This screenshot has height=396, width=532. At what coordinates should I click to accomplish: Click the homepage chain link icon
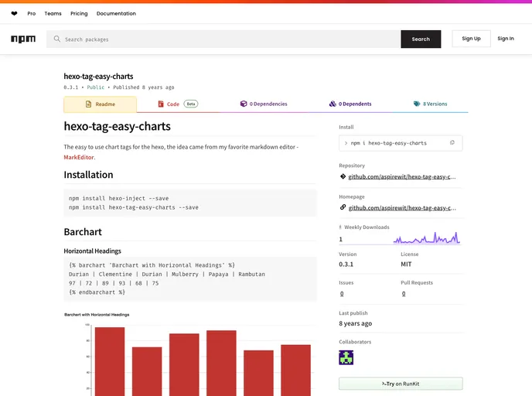(x=343, y=207)
